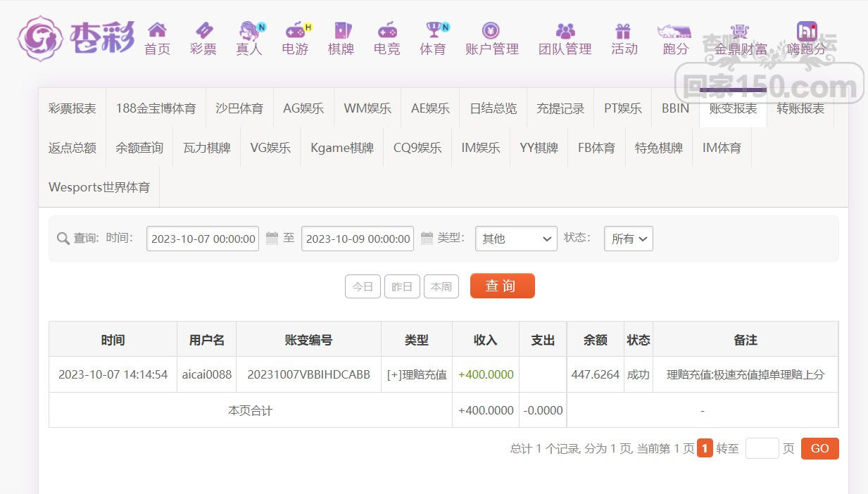Click the magnifier 查询 search icon

(63, 239)
